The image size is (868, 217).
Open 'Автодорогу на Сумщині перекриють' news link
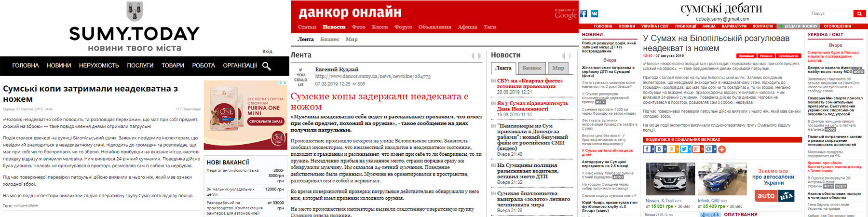[x=604, y=164]
